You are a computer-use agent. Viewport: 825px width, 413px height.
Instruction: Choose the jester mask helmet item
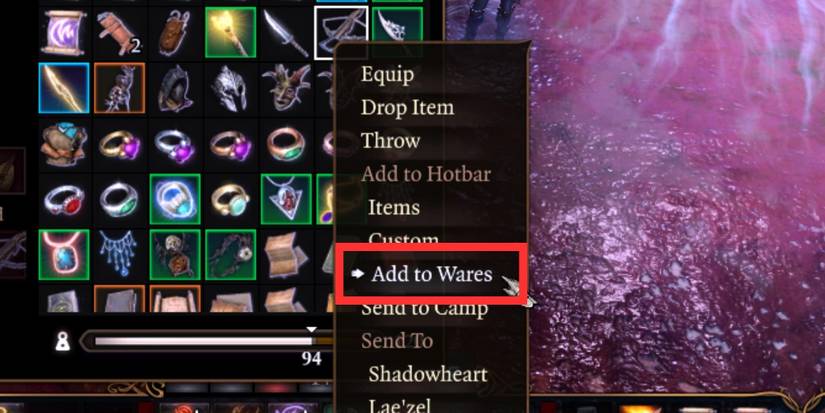click(x=286, y=88)
